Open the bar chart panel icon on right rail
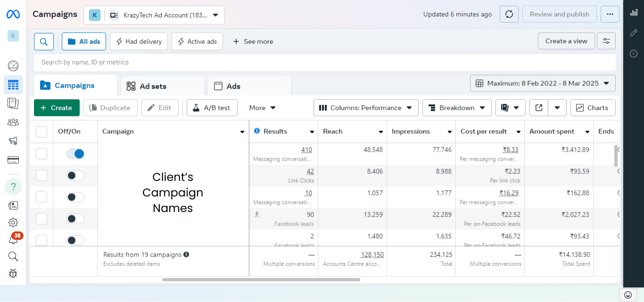The width and height of the screenshot is (644, 302). click(x=634, y=12)
